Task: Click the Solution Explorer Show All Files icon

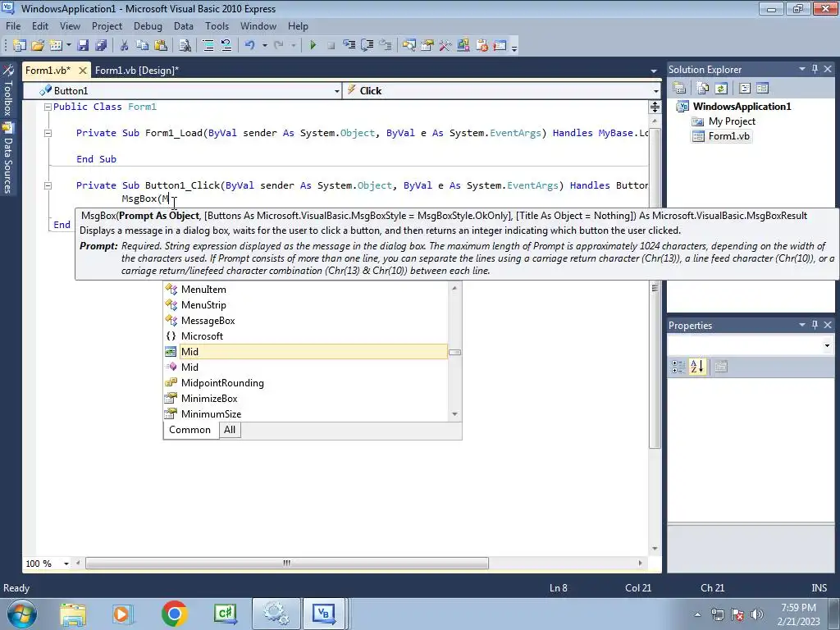Action: click(x=702, y=89)
